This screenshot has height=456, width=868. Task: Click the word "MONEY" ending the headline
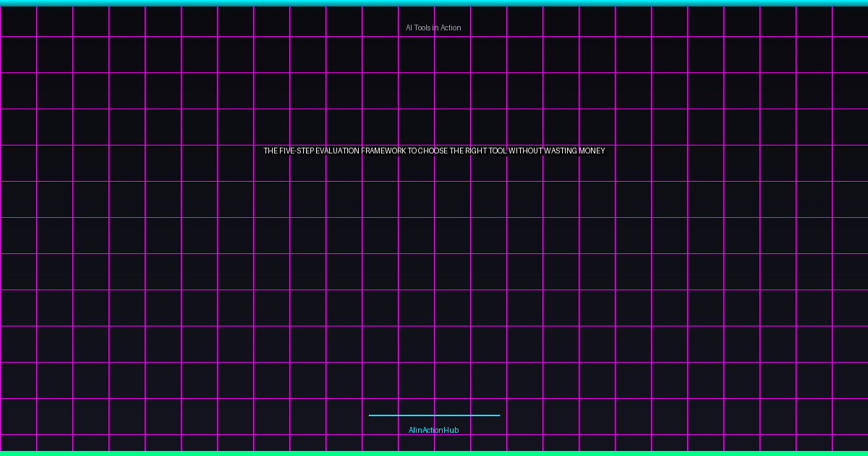(592, 151)
